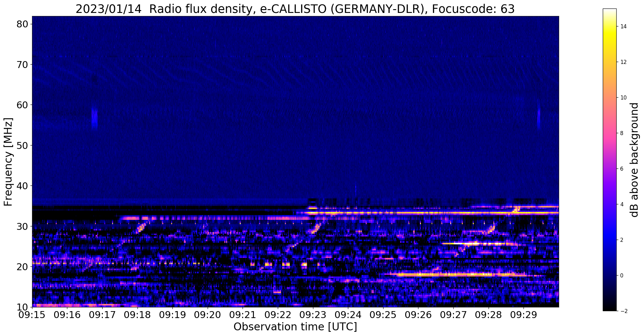644x336 pixels.
Task: Click the 09:29 time tick label
Action: 524,315
